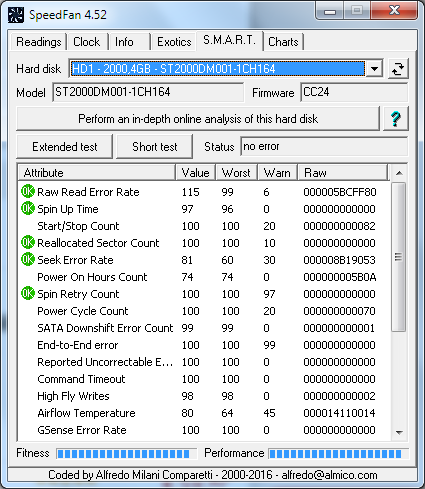
Task: Minimize the SpeedFan window
Action: [330, 11]
